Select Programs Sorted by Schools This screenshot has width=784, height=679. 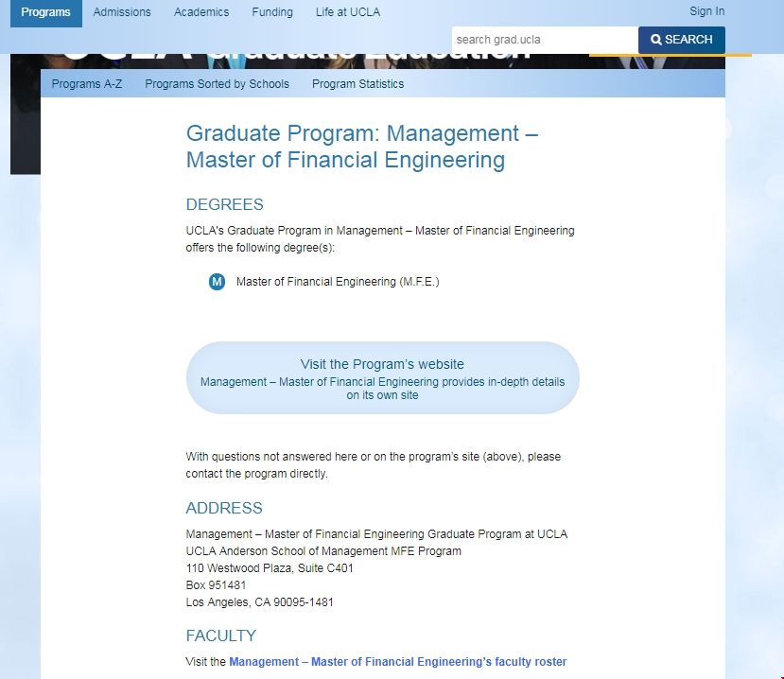click(217, 84)
